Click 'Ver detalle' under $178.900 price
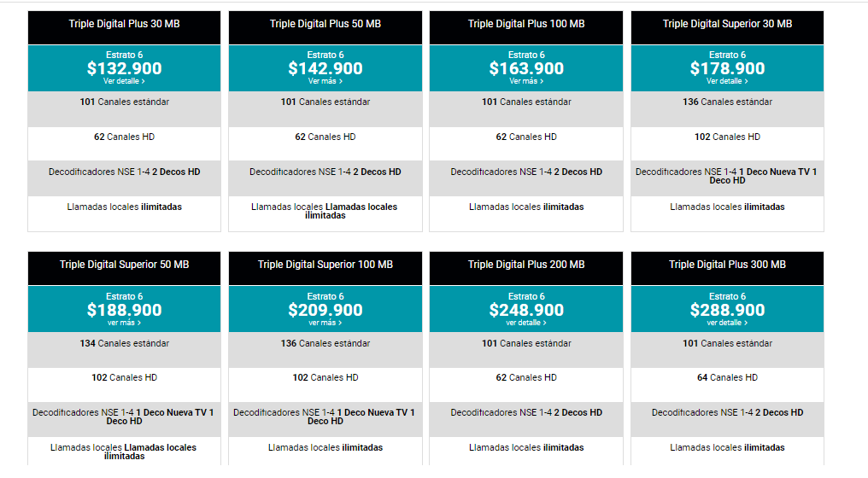This screenshot has height=478, width=868. tap(727, 81)
